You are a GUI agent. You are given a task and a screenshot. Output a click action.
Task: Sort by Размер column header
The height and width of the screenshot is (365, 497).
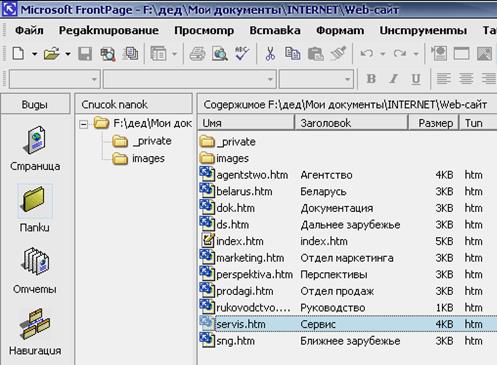coord(434,123)
